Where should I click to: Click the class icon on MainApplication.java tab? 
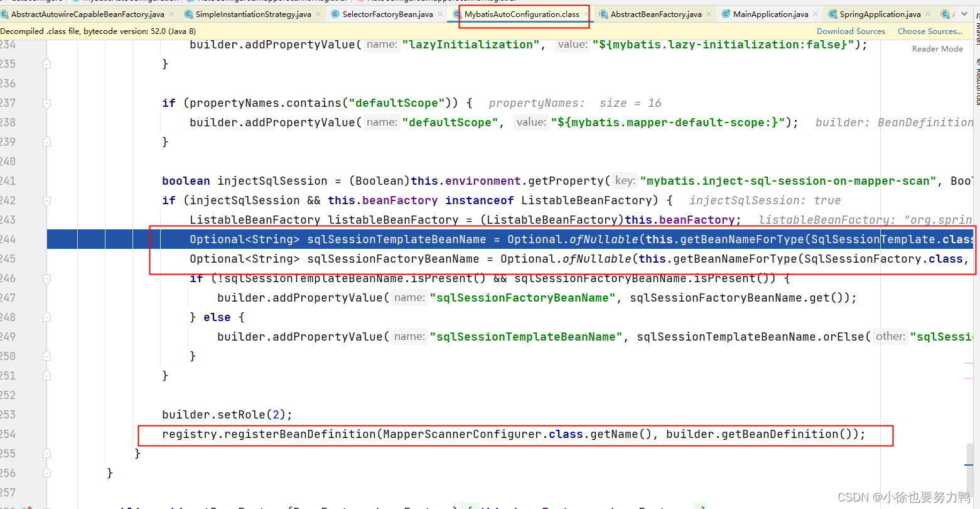click(726, 14)
